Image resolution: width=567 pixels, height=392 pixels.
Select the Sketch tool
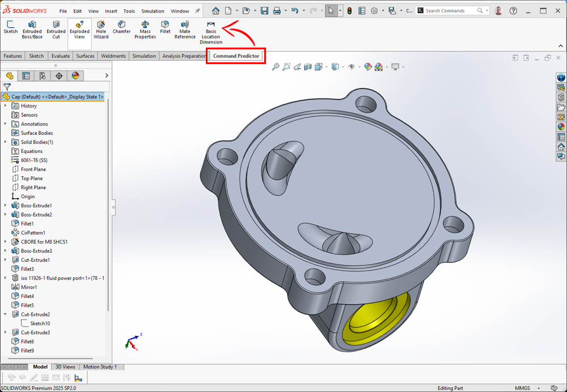[10, 27]
